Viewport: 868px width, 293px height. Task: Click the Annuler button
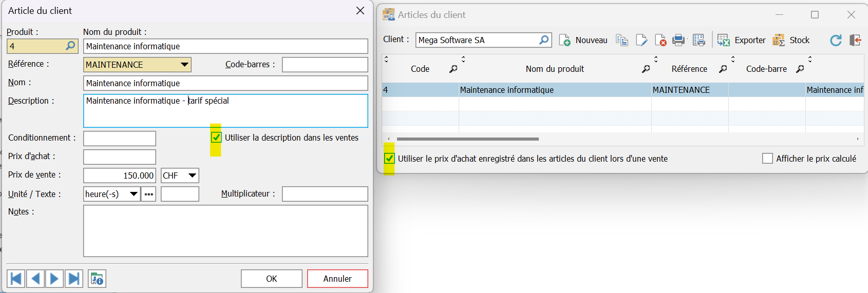pyautogui.click(x=337, y=279)
